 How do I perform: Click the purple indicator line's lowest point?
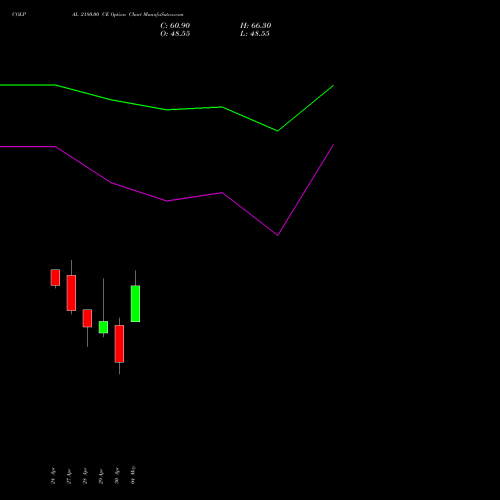(x=278, y=235)
